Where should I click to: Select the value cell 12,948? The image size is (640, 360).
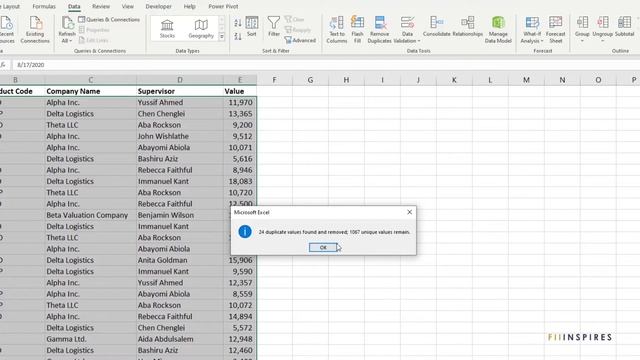[x=240, y=339]
